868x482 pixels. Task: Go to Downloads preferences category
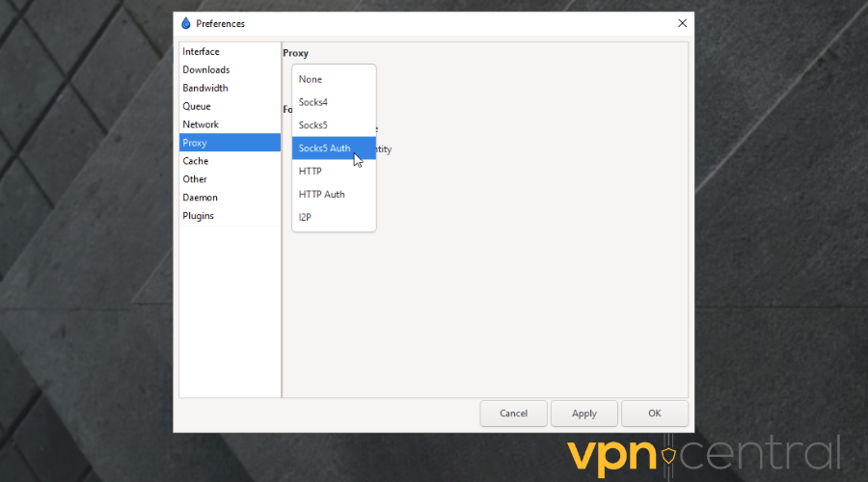tap(206, 70)
